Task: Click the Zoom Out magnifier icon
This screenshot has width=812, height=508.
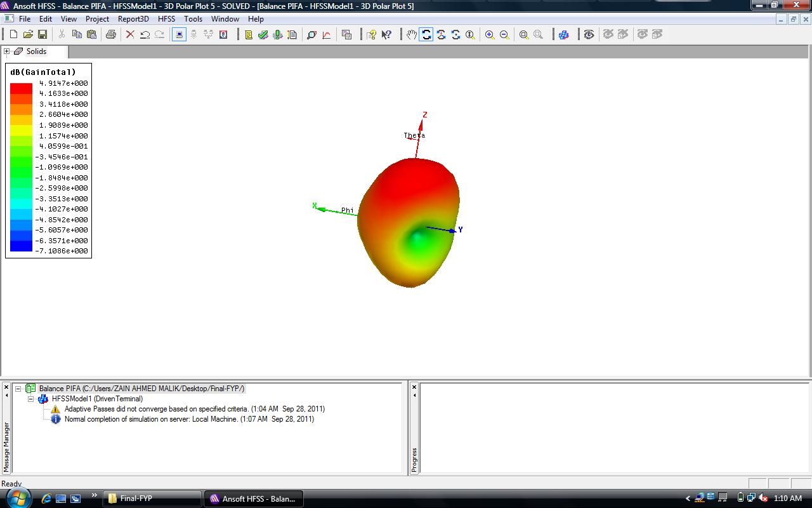Action: pyautogui.click(x=504, y=34)
